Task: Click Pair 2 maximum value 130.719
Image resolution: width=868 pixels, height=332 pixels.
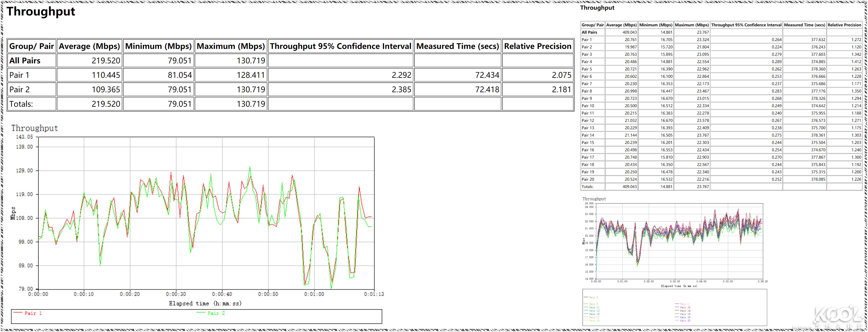Action: pos(251,90)
